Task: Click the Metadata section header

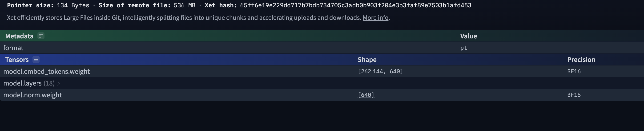Action: click(x=19, y=36)
